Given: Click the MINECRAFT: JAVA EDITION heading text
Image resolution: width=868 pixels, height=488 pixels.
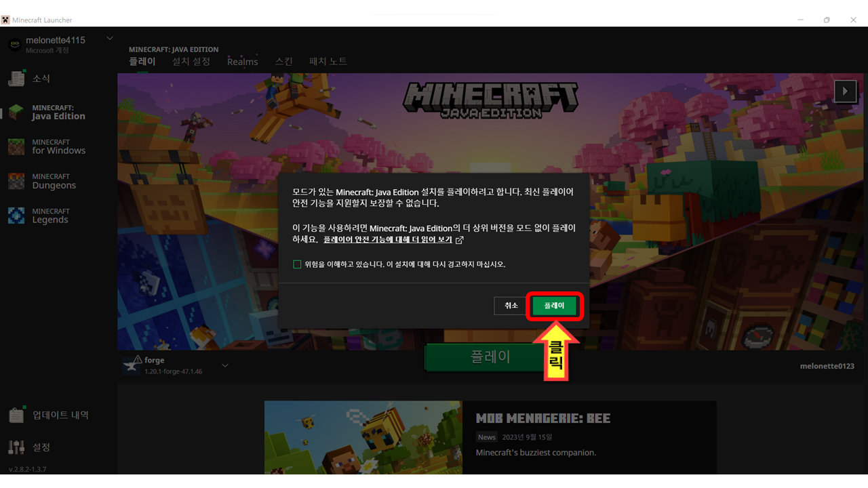Looking at the screenshot, I should (x=174, y=49).
